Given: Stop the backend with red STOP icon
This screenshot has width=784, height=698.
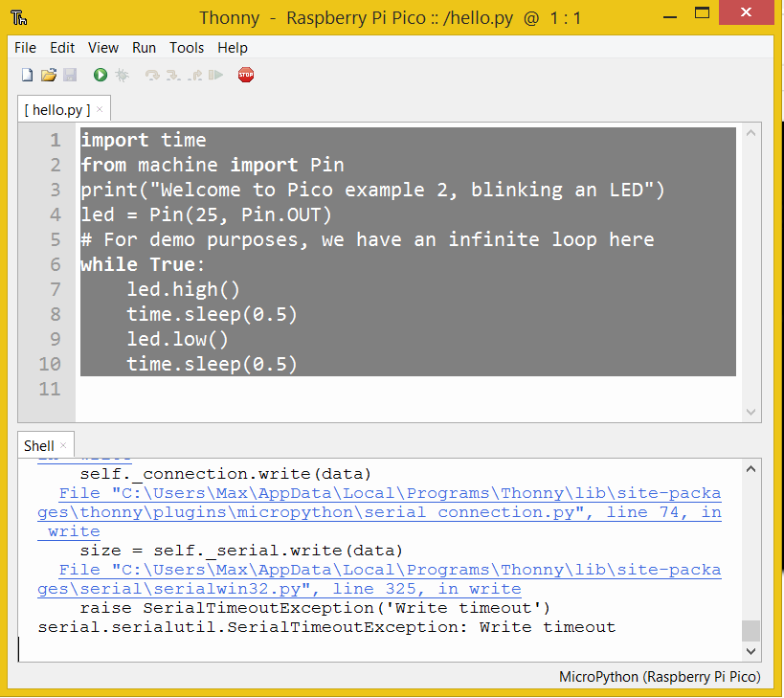Looking at the screenshot, I should coord(246,75).
